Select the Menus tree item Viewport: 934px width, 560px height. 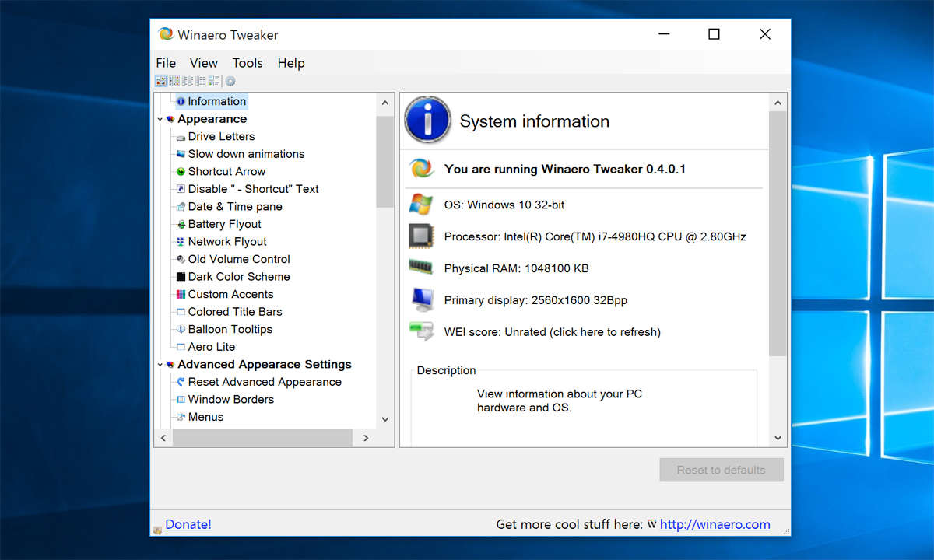pos(205,417)
